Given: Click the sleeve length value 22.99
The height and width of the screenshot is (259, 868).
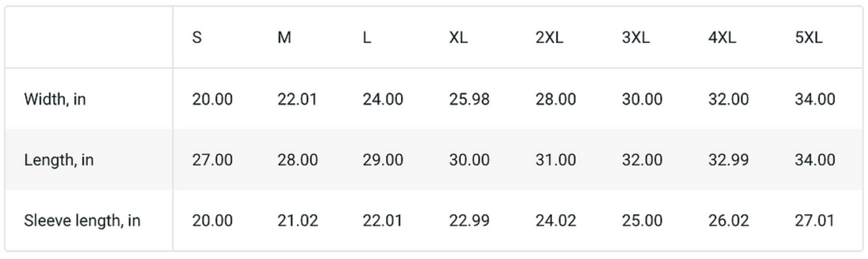Looking at the screenshot, I should click(469, 221).
